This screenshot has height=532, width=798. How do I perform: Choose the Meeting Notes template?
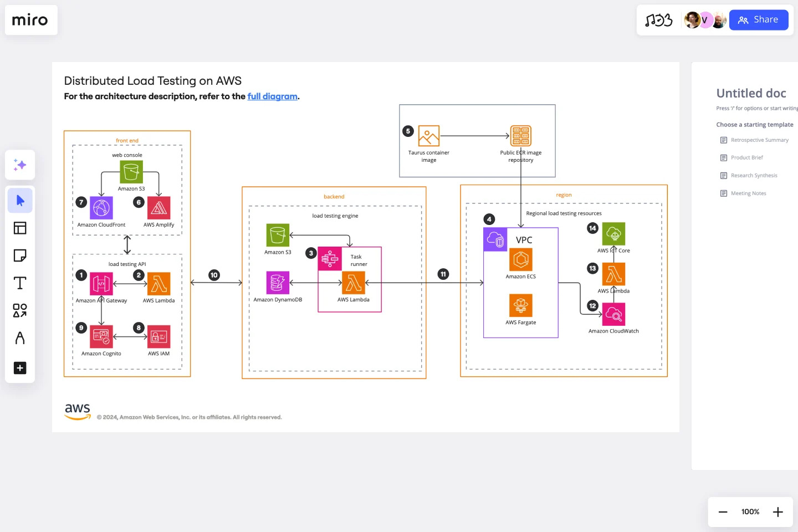click(748, 193)
